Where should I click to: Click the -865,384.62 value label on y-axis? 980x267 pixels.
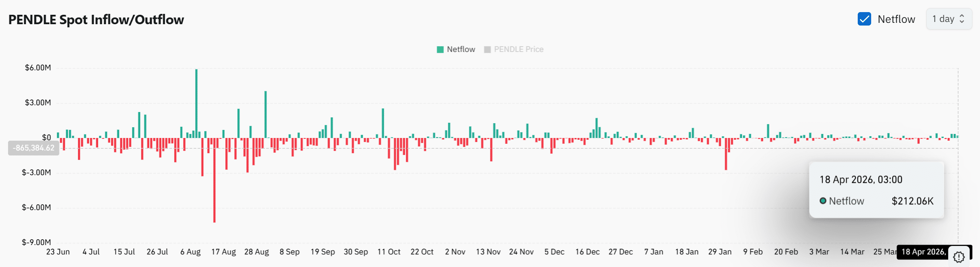click(x=34, y=148)
